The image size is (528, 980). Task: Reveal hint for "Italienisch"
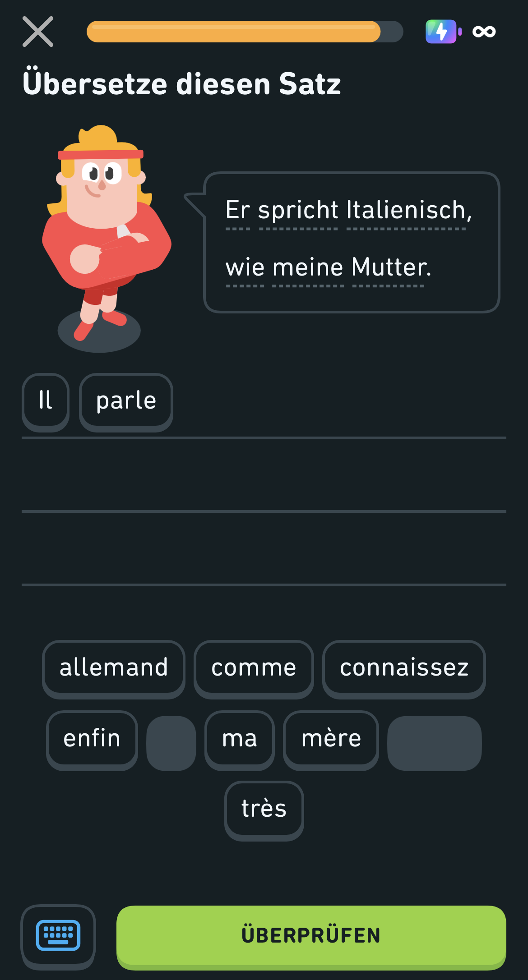(x=406, y=211)
